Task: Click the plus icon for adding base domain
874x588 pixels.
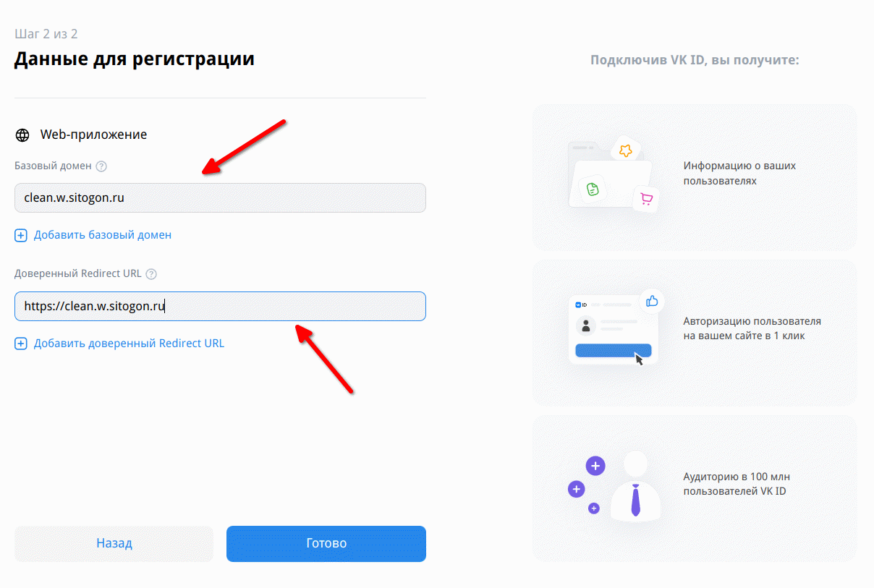Action: (21, 235)
